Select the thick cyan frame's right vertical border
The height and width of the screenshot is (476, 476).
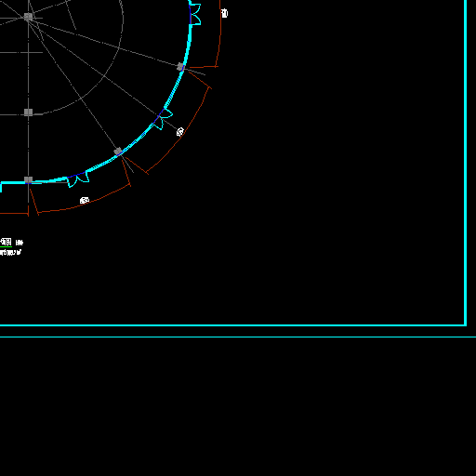point(465,163)
